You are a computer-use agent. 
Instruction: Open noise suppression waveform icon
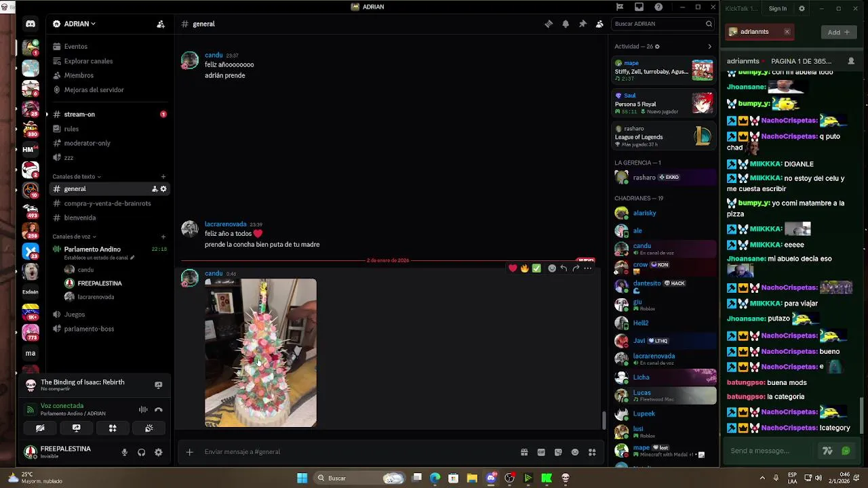143,409
